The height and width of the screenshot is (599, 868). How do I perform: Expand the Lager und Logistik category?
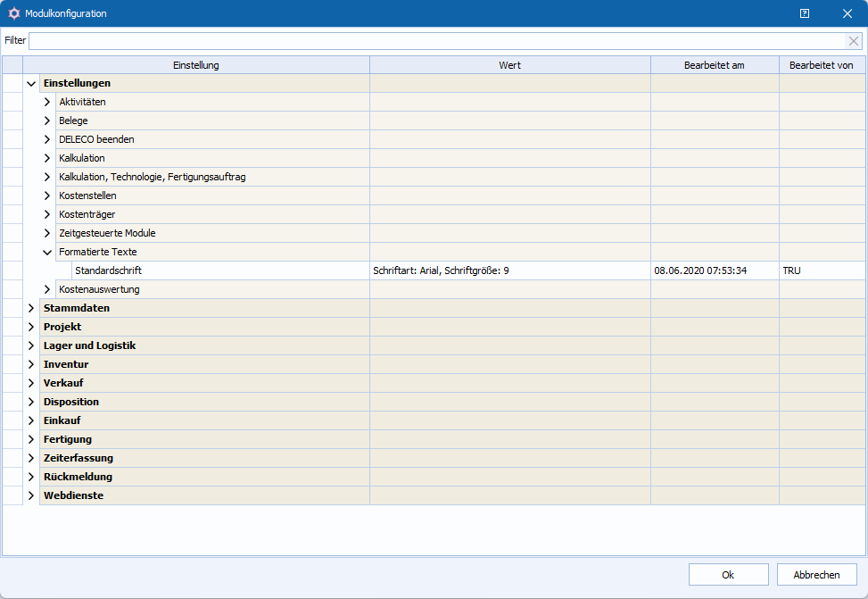(31, 345)
